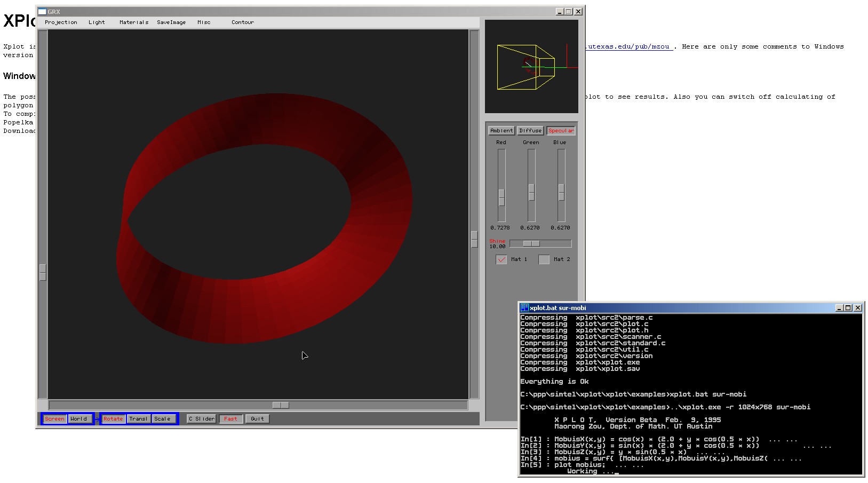The width and height of the screenshot is (868, 483).
Task: Open the Light menu
Action: click(x=97, y=22)
